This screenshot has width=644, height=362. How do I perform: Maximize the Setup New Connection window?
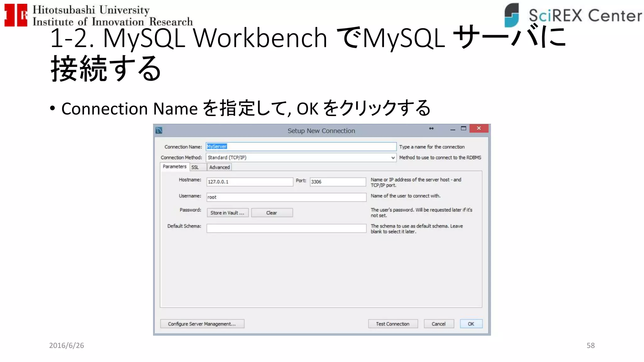coord(464,129)
